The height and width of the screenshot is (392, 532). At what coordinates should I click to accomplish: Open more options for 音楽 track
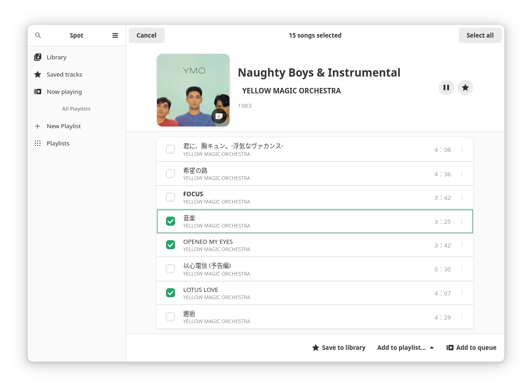pos(462,221)
